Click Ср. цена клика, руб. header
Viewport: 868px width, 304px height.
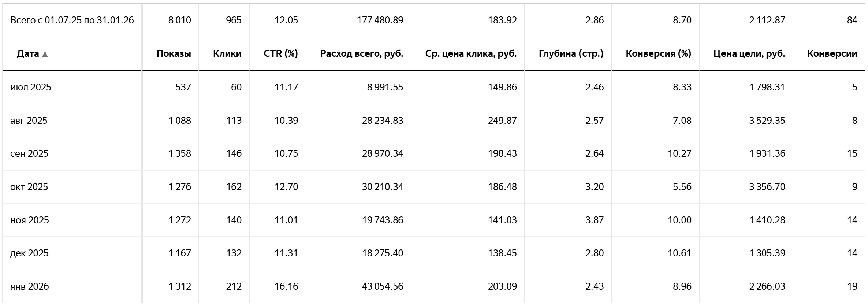tap(471, 54)
